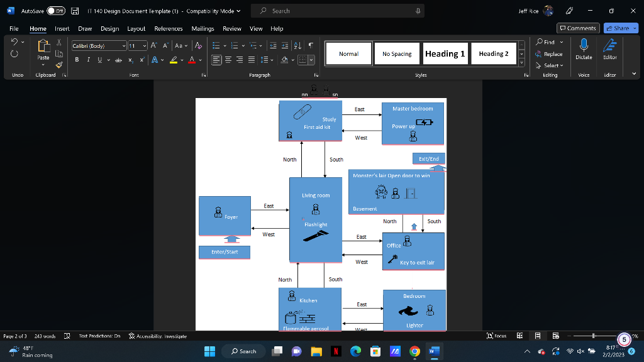Click the Center alignment icon
644x362 pixels.
[x=228, y=60]
